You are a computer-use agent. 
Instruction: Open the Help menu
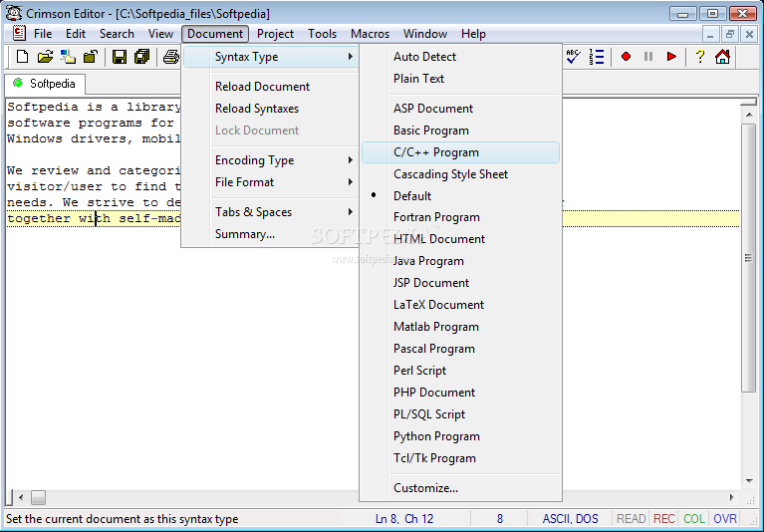pos(473,34)
